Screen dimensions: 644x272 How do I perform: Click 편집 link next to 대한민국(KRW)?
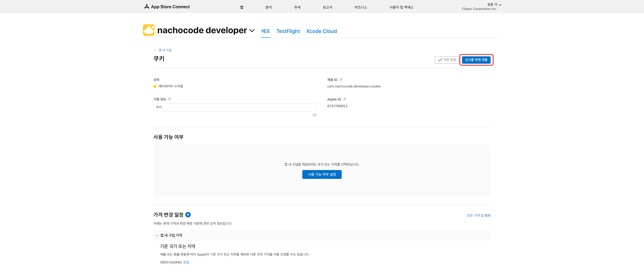click(x=186, y=262)
